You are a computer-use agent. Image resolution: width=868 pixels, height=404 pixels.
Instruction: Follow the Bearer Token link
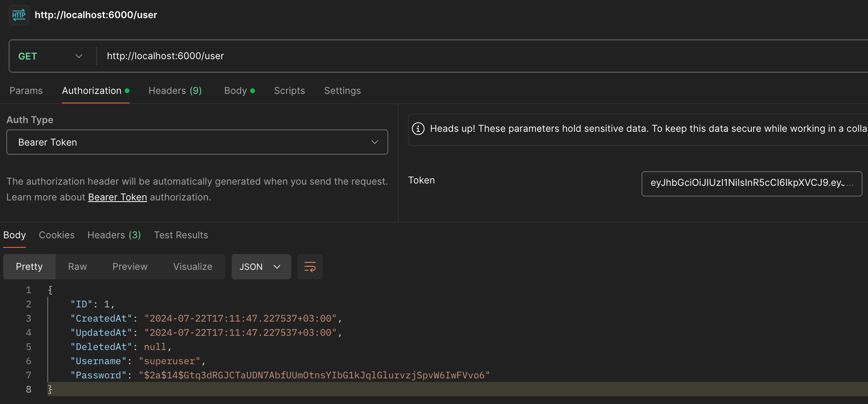click(118, 197)
